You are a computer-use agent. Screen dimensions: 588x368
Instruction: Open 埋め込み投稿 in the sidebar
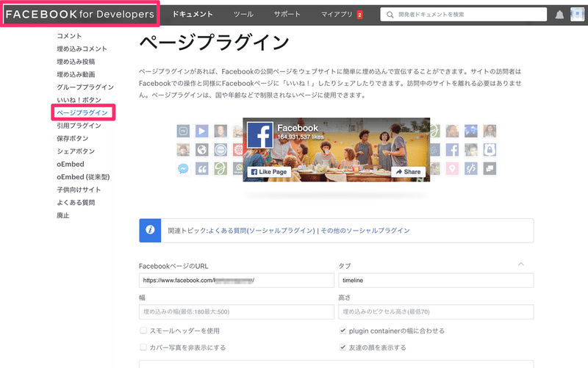pos(76,62)
